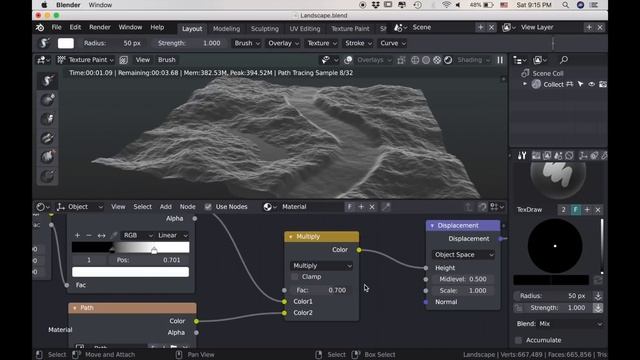Open node editor Node menu
Screen dimensions: 640x360
pos(187,207)
